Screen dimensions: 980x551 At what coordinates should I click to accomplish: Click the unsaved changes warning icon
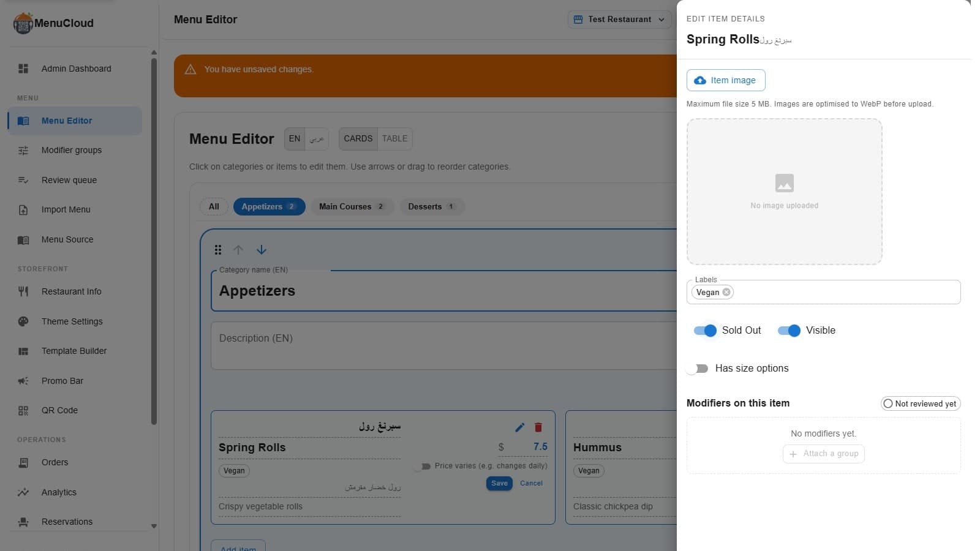pos(190,69)
